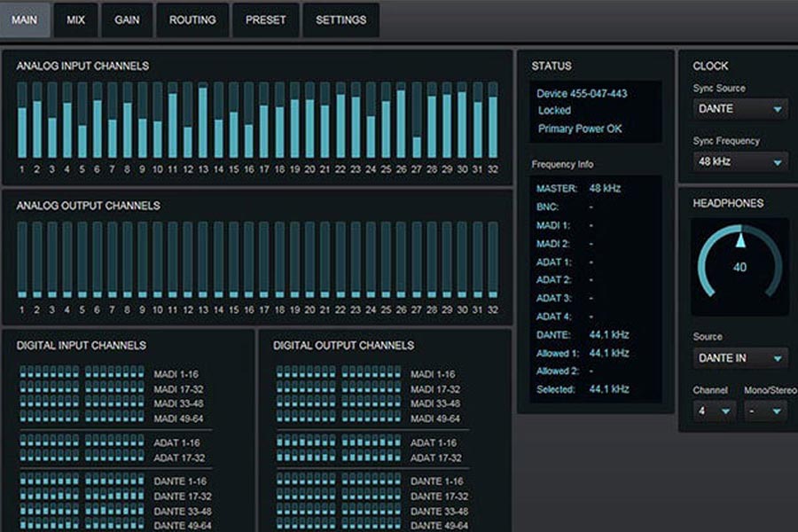Open the PRESET tab

[x=265, y=20]
